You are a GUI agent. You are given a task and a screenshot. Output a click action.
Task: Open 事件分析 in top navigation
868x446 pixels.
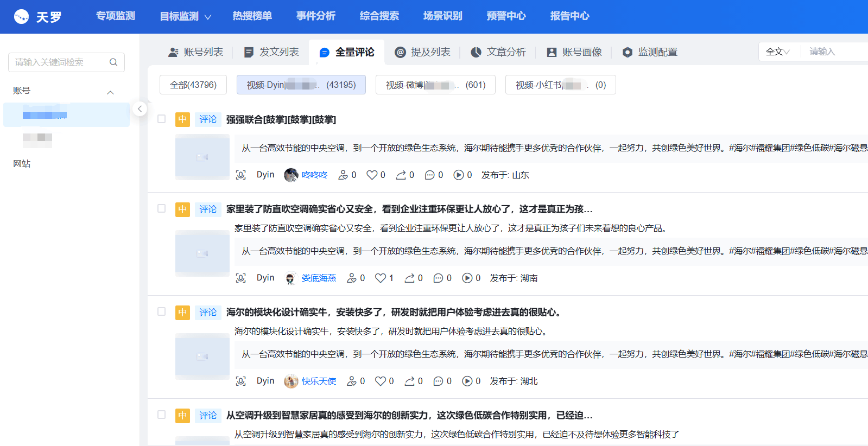[x=316, y=16]
